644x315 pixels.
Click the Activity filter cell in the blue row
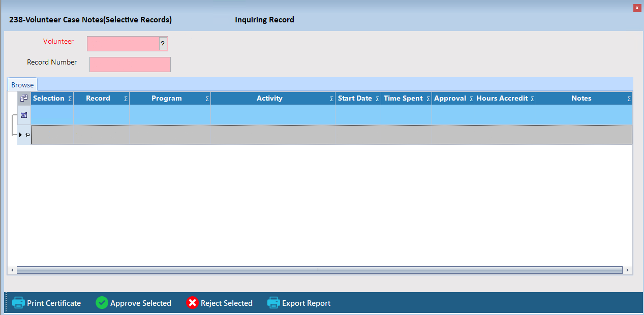[273, 115]
